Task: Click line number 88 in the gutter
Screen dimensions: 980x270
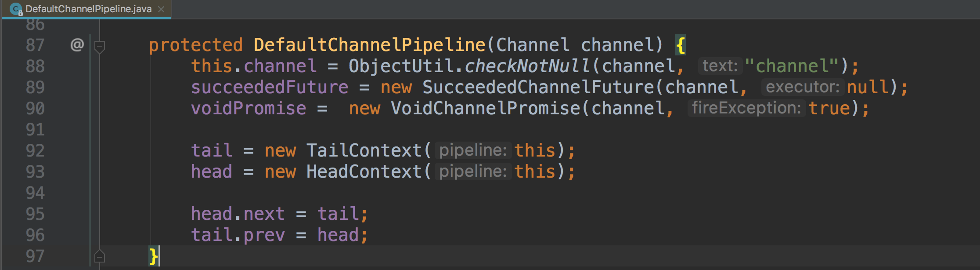Action: click(35, 66)
